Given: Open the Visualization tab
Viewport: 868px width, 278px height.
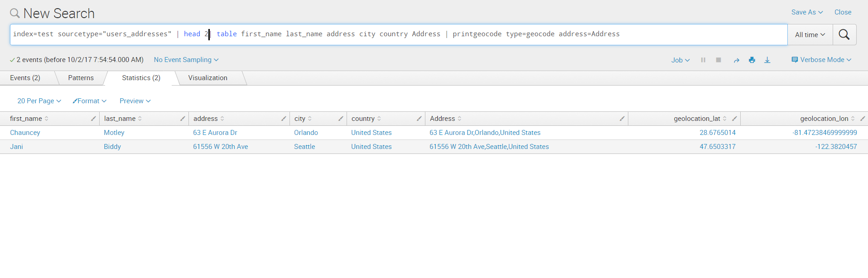Looking at the screenshot, I should pyautogui.click(x=208, y=78).
